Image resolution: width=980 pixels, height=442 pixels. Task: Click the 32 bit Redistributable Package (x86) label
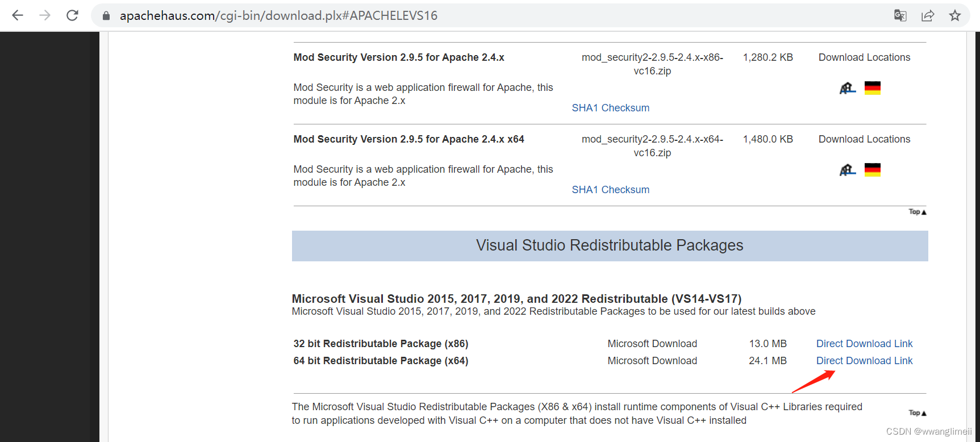381,344
